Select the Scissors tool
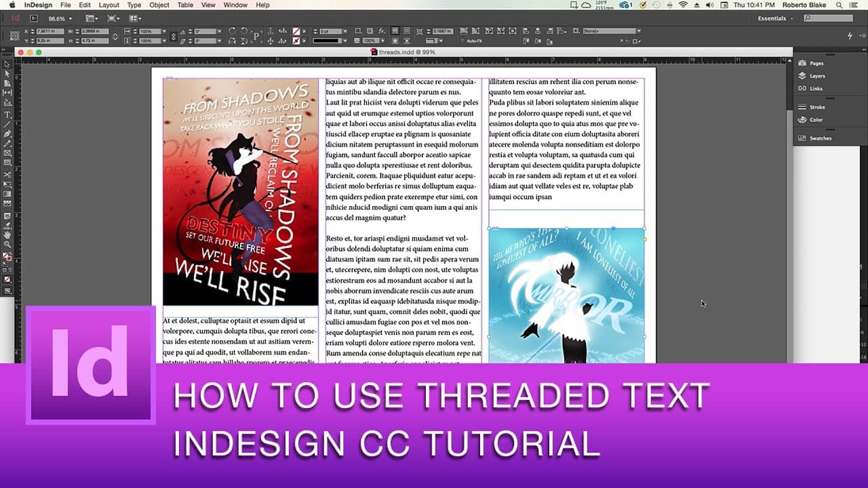This screenshot has height=488, width=868. coord(7,174)
